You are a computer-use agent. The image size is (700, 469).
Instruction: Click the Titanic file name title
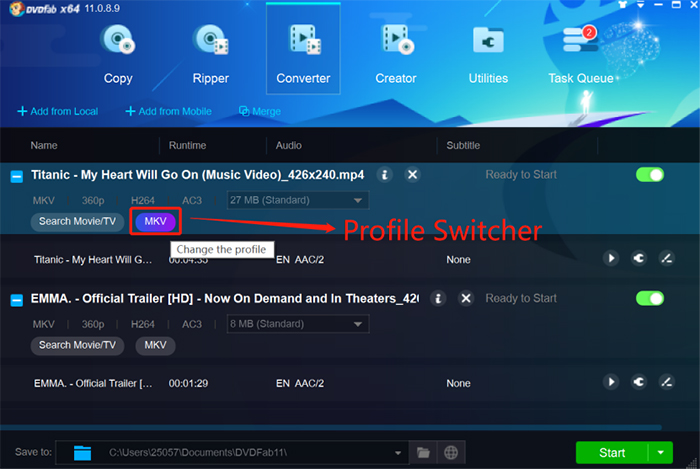tap(197, 174)
